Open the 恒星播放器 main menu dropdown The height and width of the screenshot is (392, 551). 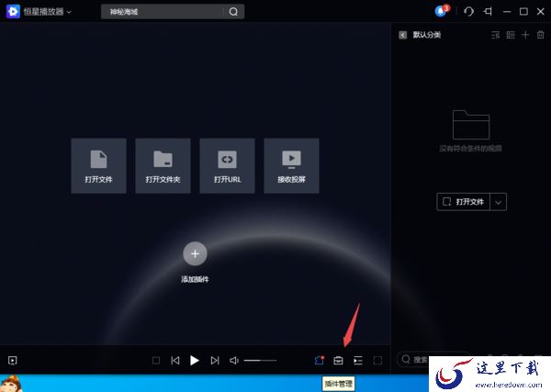pyautogui.click(x=69, y=12)
